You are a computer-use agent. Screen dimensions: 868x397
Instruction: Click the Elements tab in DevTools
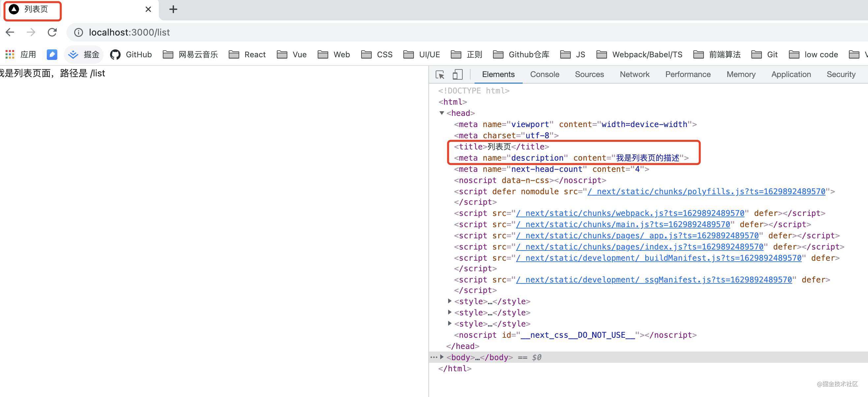pos(497,74)
